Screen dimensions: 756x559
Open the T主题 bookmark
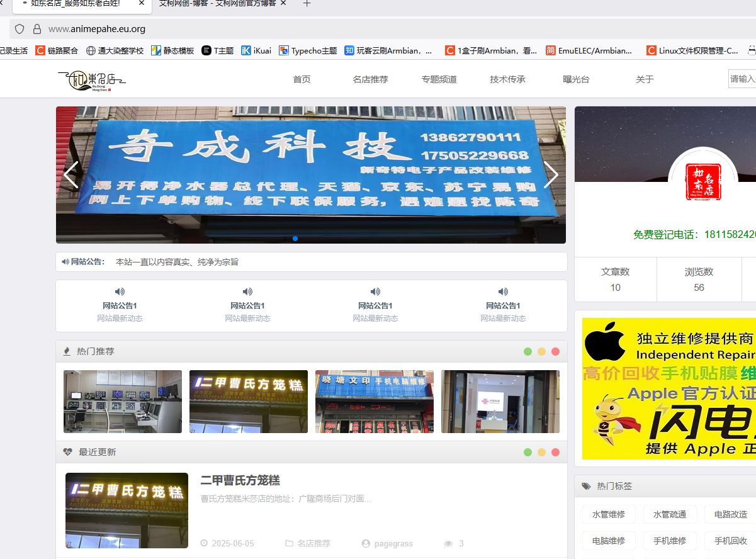point(218,50)
